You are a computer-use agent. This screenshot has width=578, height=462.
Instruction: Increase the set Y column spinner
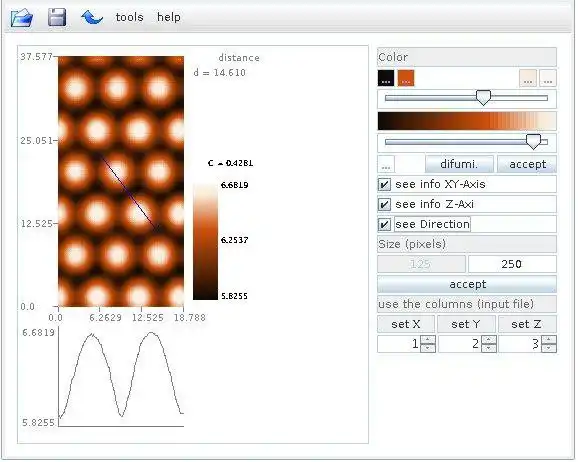488,340
